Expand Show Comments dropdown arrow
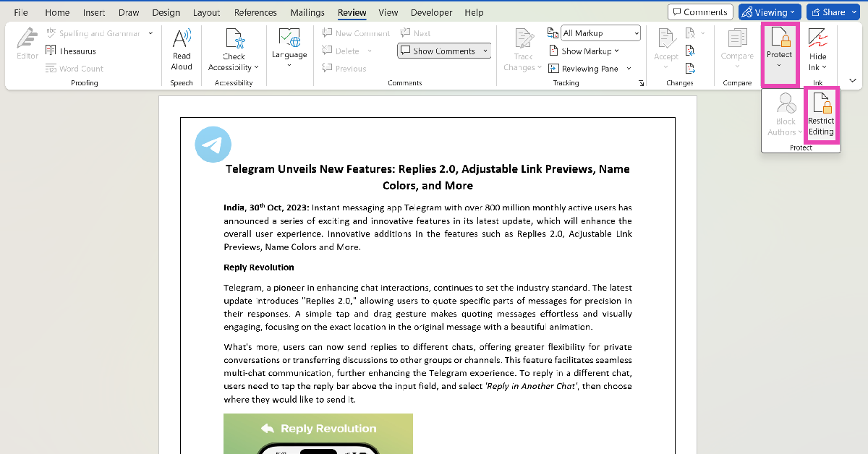 (x=485, y=51)
